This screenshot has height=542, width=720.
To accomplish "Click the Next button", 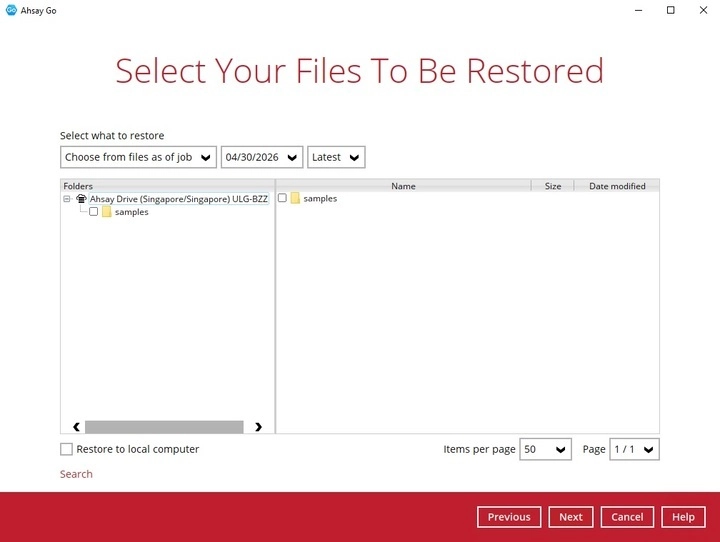I will point(571,517).
